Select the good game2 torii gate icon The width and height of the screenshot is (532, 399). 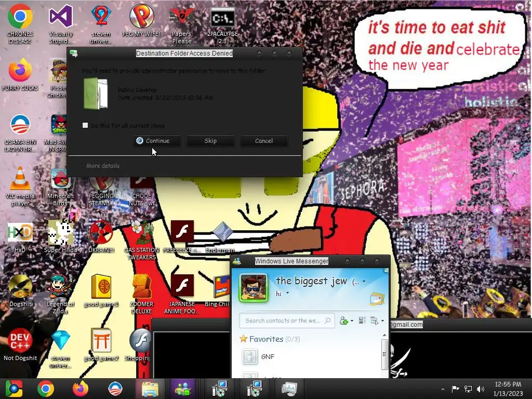[x=101, y=345]
